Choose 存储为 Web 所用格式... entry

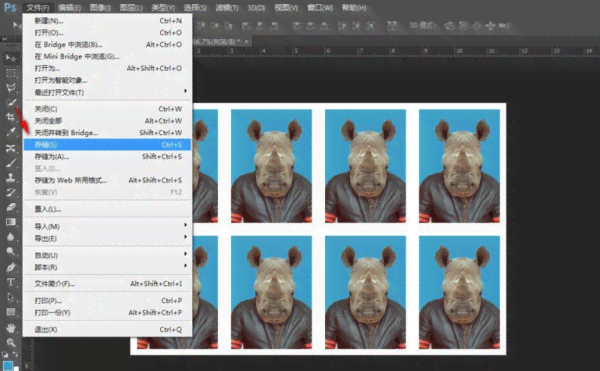pos(108,180)
